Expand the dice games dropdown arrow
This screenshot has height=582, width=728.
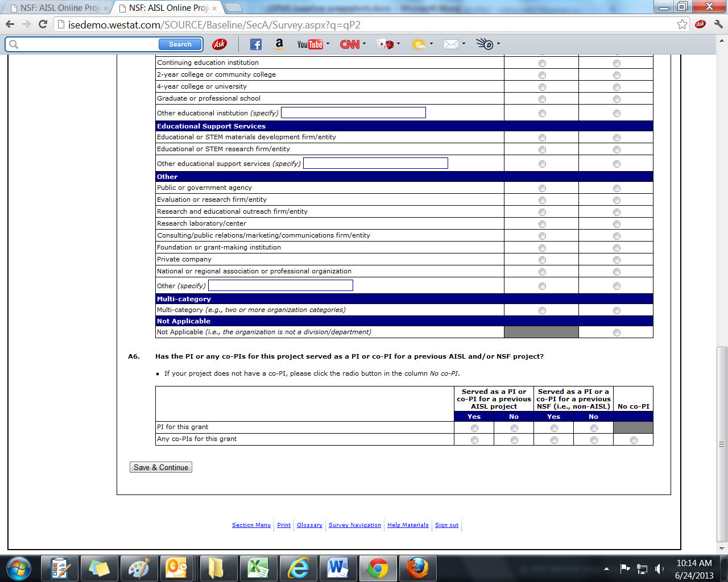click(x=398, y=44)
